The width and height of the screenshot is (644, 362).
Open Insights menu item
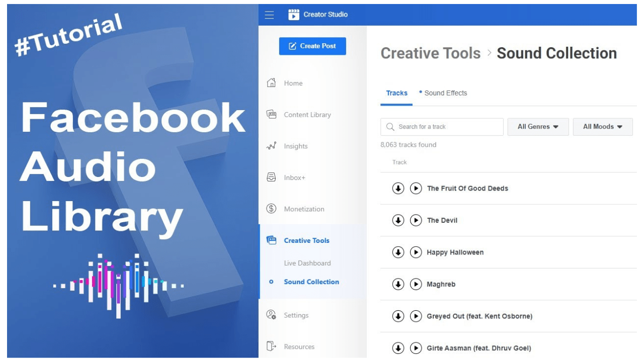click(x=295, y=146)
